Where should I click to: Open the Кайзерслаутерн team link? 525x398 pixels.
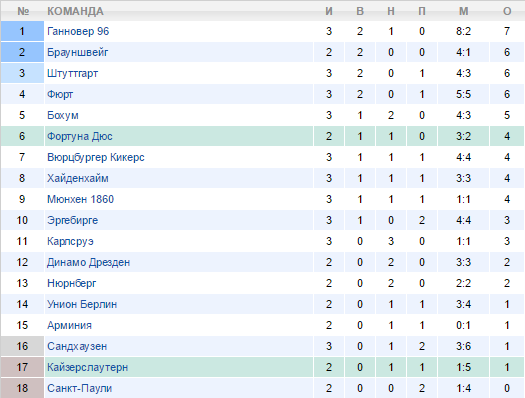[87, 367]
